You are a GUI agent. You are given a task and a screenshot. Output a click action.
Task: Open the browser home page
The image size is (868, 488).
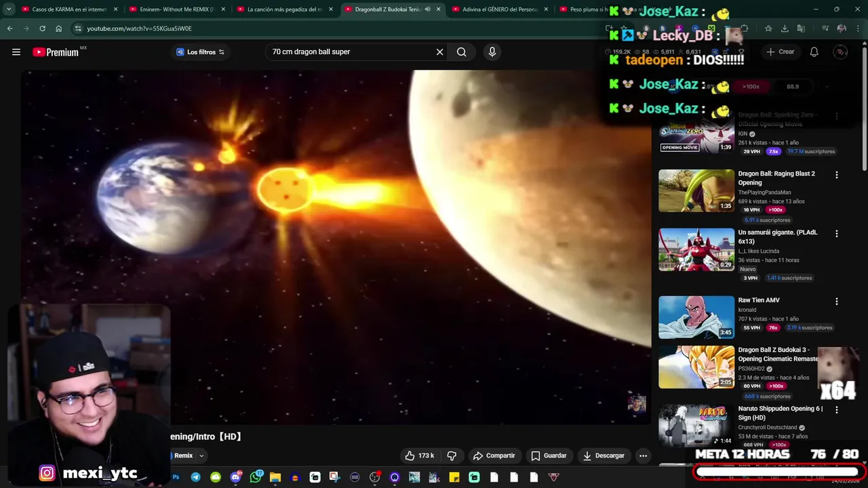[x=58, y=28]
